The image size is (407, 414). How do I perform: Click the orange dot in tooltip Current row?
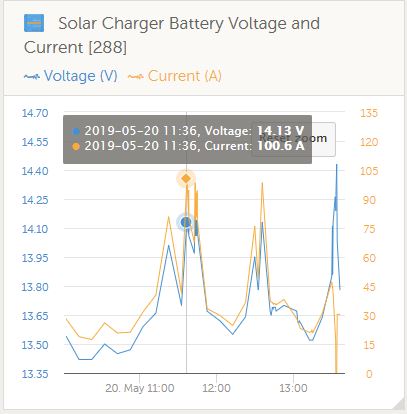pos(76,146)
